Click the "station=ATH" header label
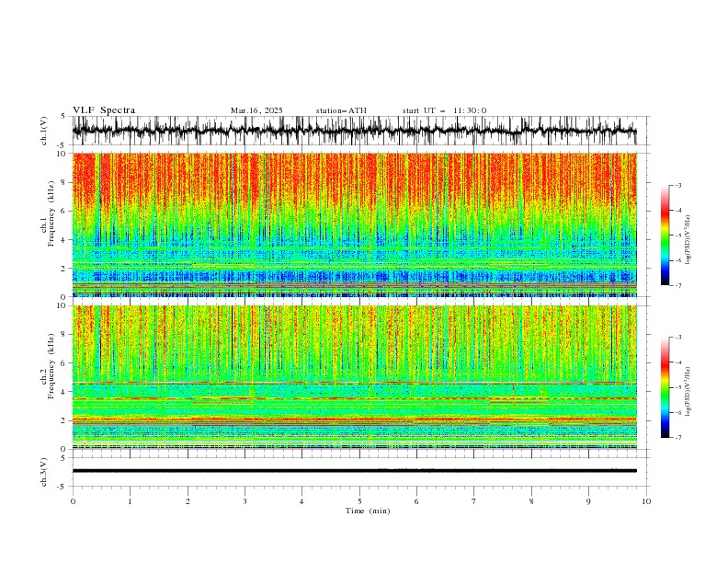Viewport: 728px width, 563px height. pos(341,110)
